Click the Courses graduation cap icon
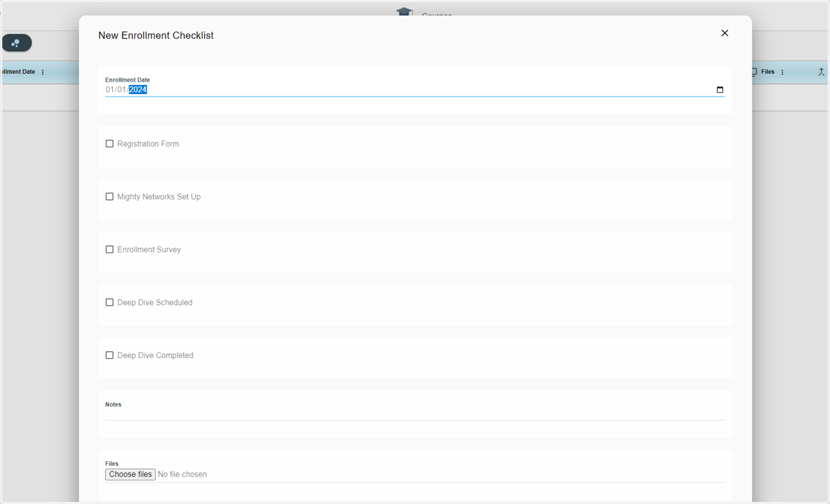The width and height of the screenshot is (830, 504). pyautogui.click(x=405, y=12)
